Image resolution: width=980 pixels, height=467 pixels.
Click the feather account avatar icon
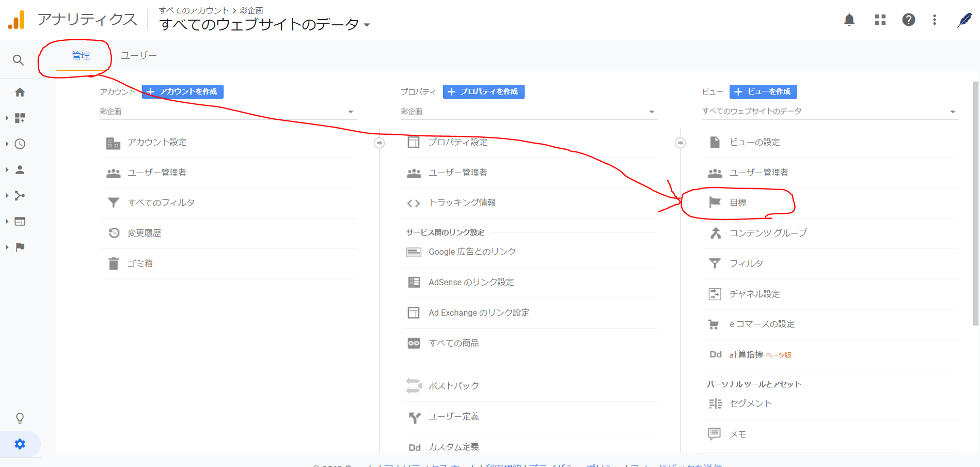[964, 20]
